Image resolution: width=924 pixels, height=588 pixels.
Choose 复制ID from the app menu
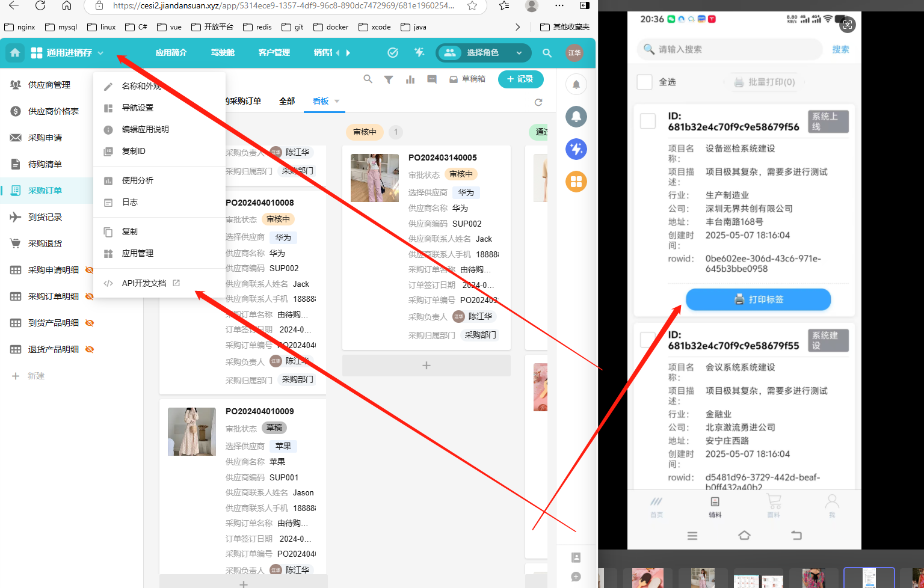[x=159, y=151]
